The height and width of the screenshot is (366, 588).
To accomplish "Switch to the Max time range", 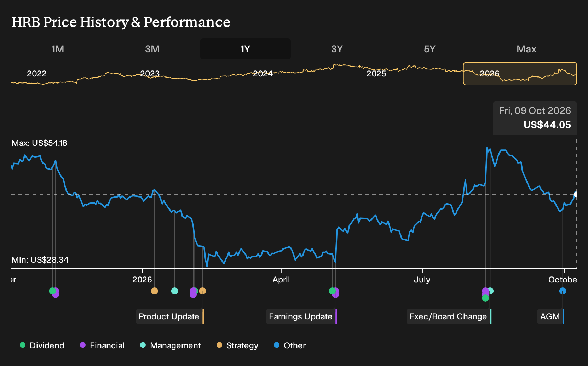I will pyautogui.click(x=526, y=49).
